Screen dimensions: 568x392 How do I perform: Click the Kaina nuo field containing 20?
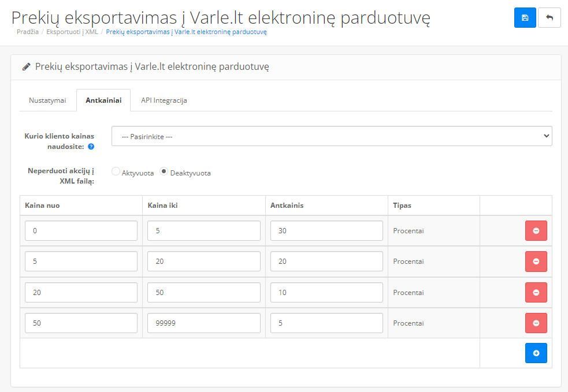click(x=81, y=293)
